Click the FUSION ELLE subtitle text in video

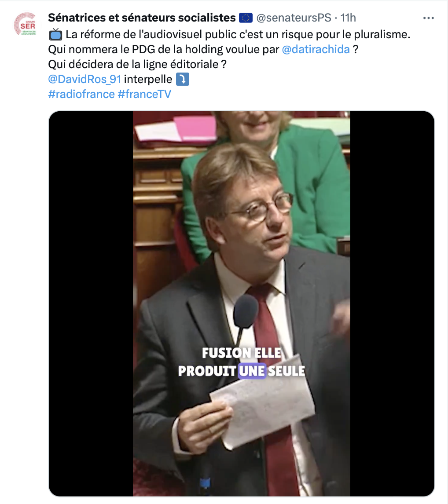point(242,353)
